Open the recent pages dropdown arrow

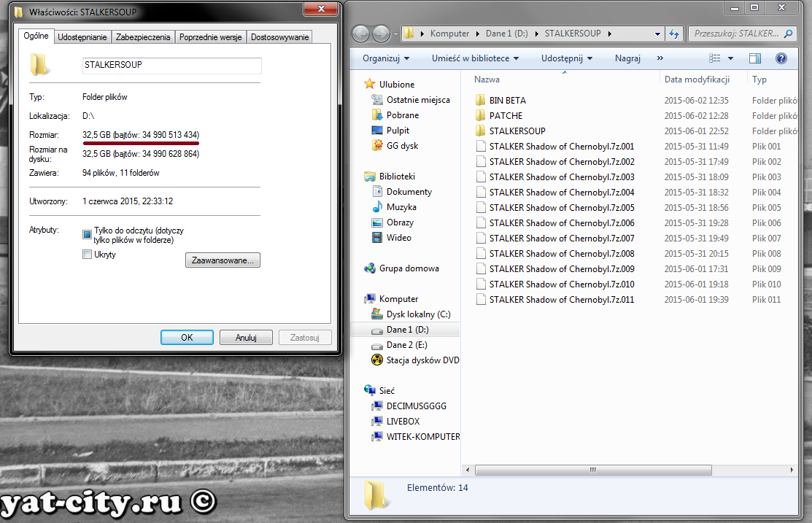[x=396, y=34]
